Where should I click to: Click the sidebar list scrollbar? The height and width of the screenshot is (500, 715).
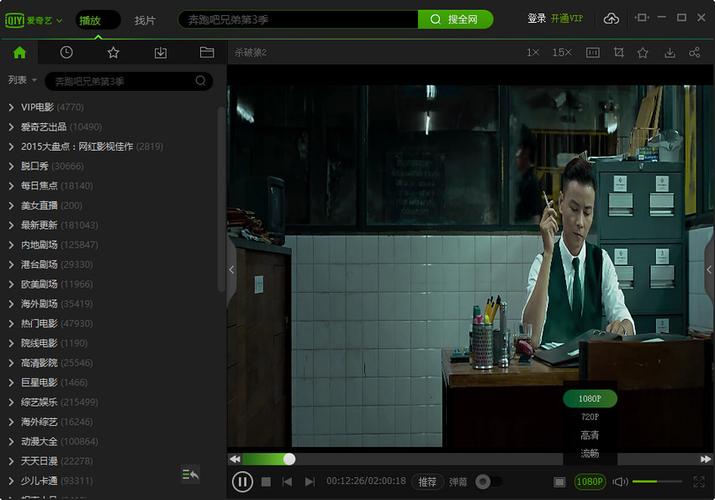pyautogui.click(x=221, y=199)
